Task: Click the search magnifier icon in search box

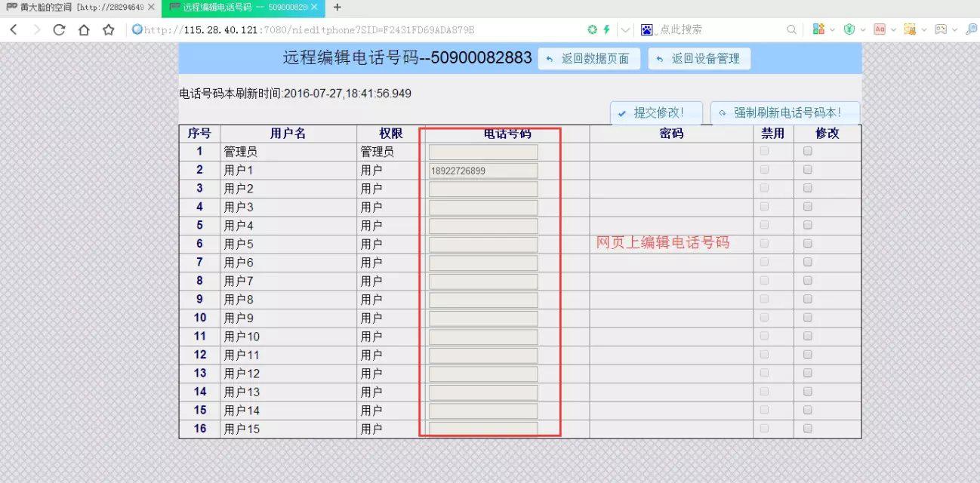Action: 791,29
